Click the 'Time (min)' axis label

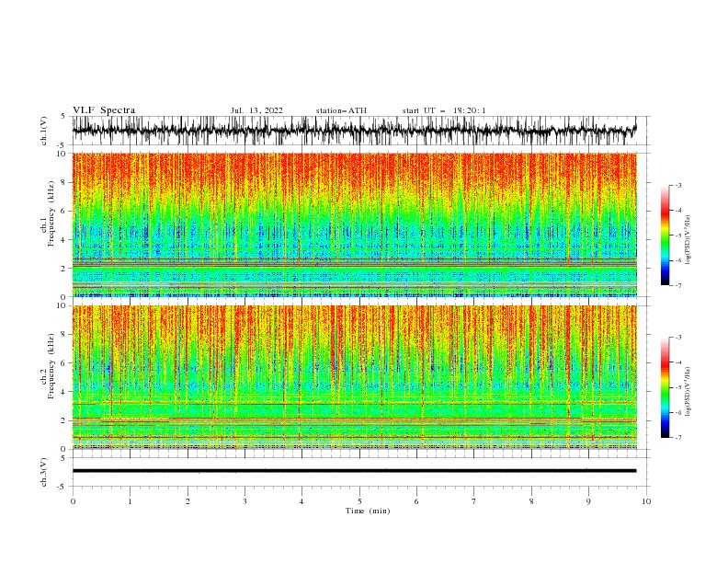point(368,511)
